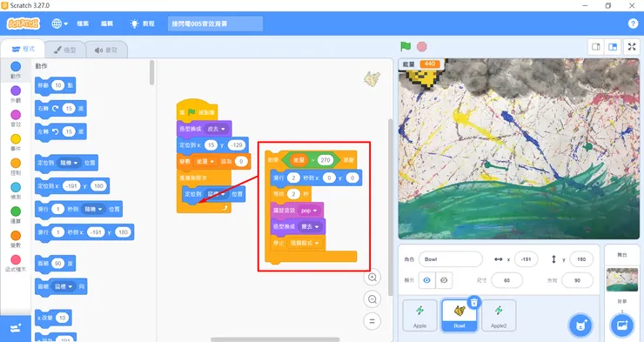The height and width of the screenshot is (342, 644).
Task: Open the 教程 tutorials lightbulb
Action: tap(142, 23)
